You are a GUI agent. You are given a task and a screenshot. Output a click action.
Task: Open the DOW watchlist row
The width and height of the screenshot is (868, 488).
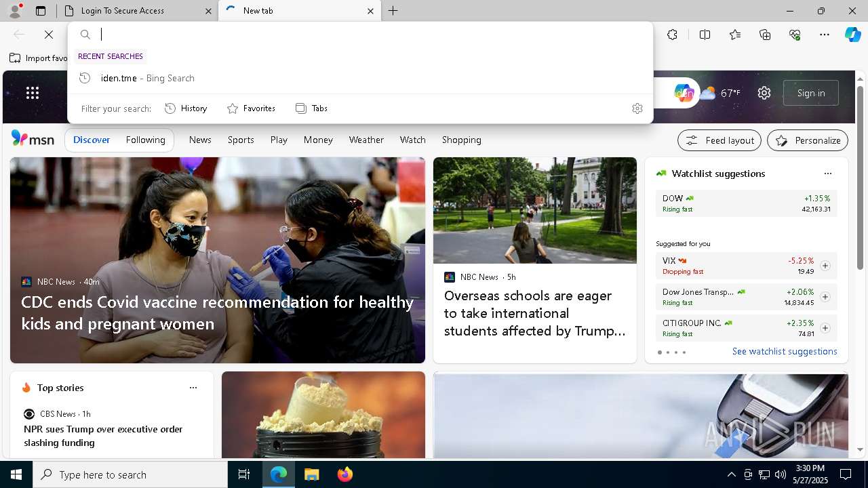tap(746, 203)
